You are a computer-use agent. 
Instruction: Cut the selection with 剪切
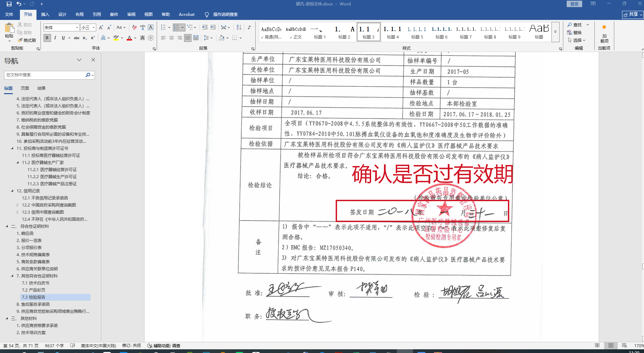(25, 25)
